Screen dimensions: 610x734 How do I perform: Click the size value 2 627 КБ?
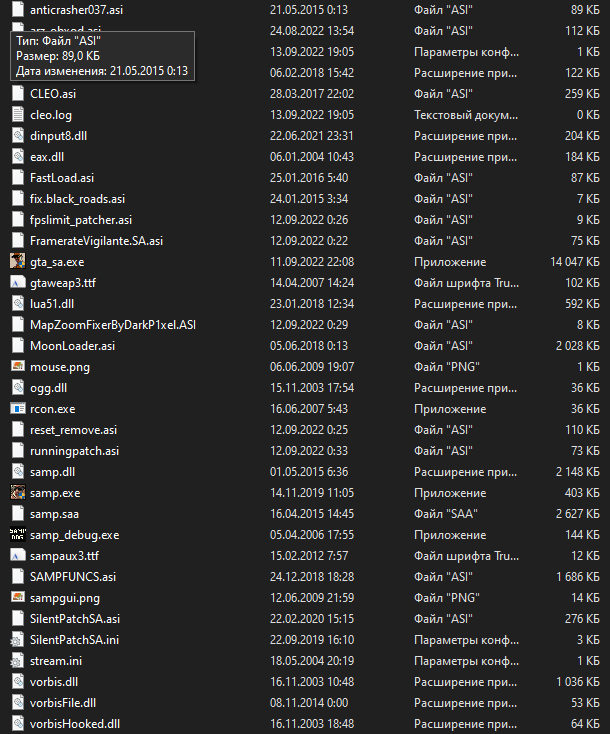click(578, 514)
